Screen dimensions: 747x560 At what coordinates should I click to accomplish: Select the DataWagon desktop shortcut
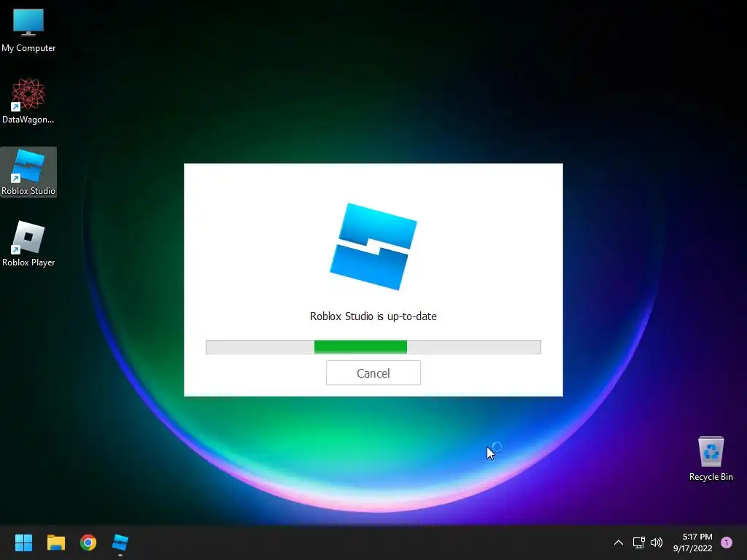[28, 101]
